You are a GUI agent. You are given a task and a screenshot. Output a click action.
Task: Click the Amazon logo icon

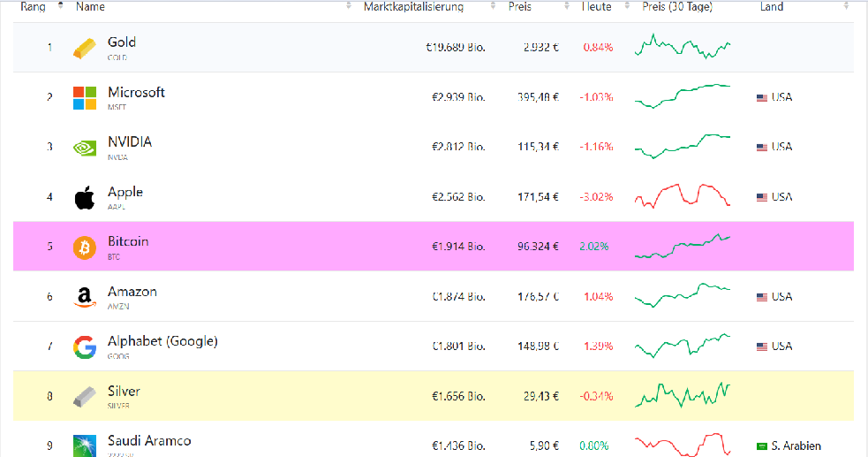click(85, 298)
